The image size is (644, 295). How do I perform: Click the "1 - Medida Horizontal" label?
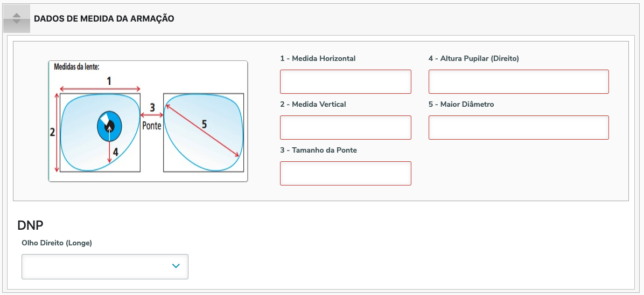click(318, 58)
